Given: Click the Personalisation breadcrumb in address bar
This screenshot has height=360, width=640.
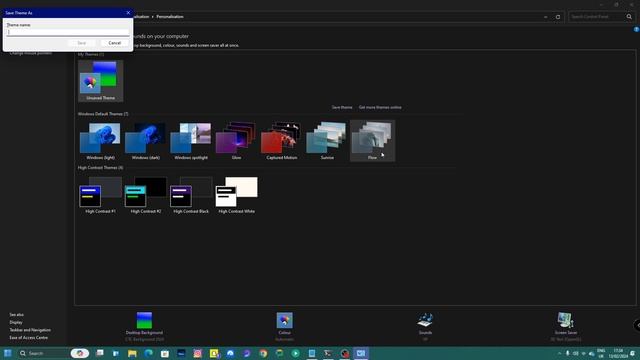Looking at the screenshot, I should pos(170,17).
